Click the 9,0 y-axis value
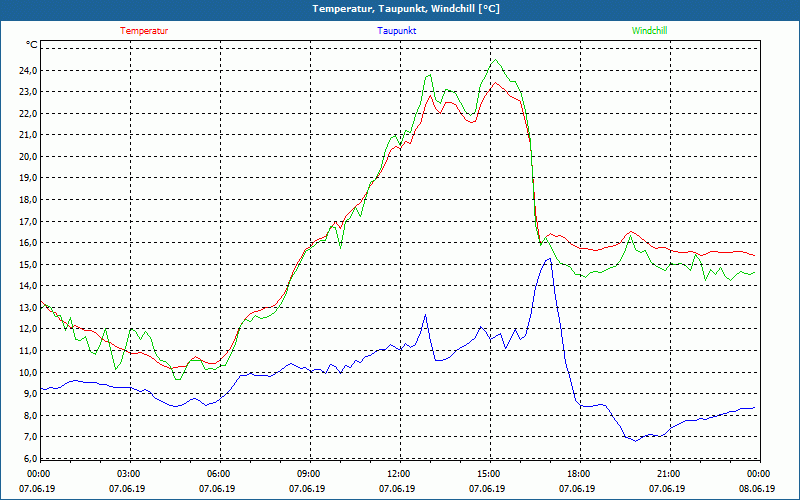 click(31, 394)
